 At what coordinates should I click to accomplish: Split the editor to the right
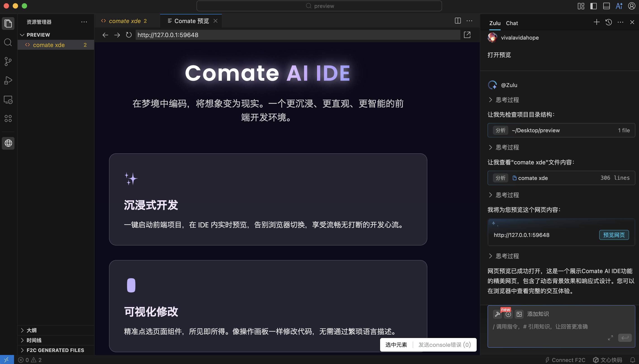[x=457, y=21]
